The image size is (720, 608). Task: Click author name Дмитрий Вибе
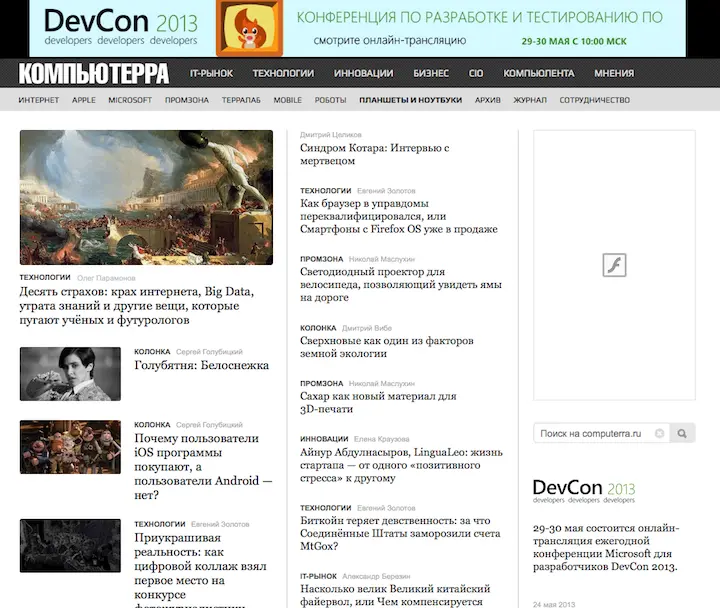367,328
